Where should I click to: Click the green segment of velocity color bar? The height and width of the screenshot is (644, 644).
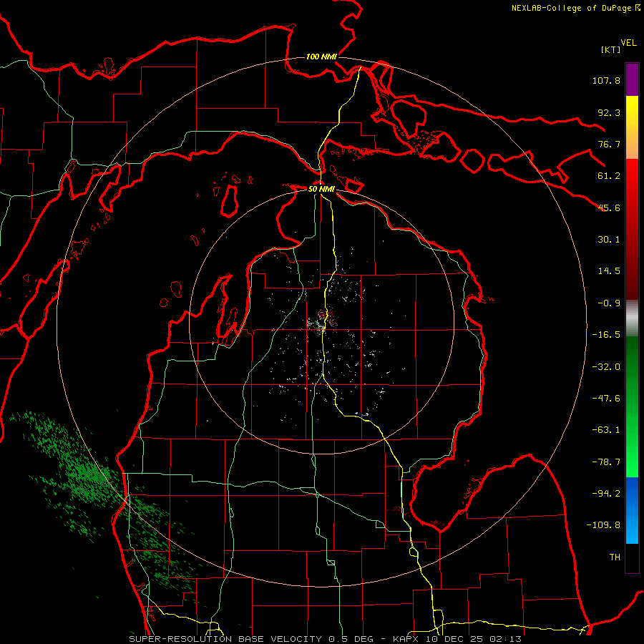[x=632, y=406]
